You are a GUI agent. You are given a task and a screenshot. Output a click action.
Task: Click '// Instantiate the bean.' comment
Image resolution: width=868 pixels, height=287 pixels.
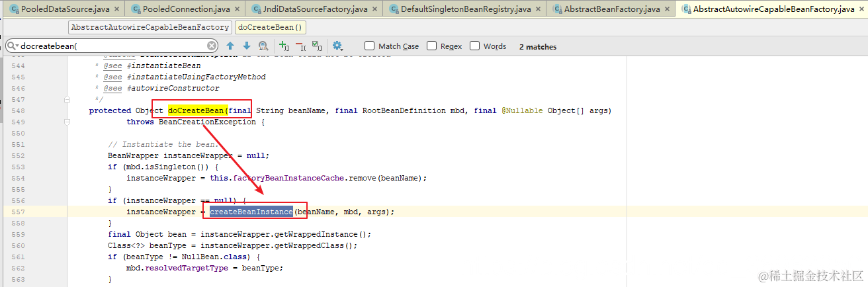click(x=163, y=144)
